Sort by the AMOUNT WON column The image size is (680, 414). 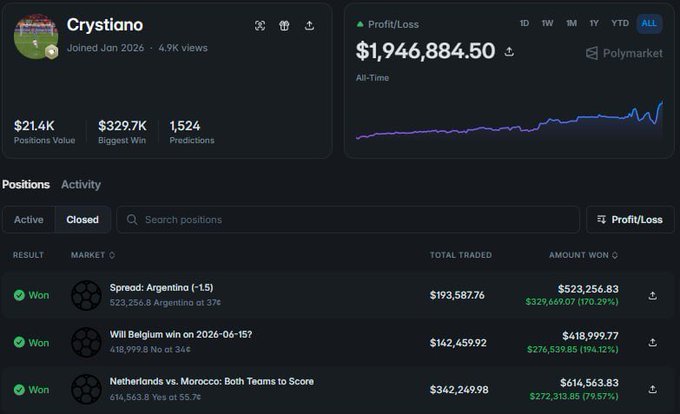(x=583, y=255)
